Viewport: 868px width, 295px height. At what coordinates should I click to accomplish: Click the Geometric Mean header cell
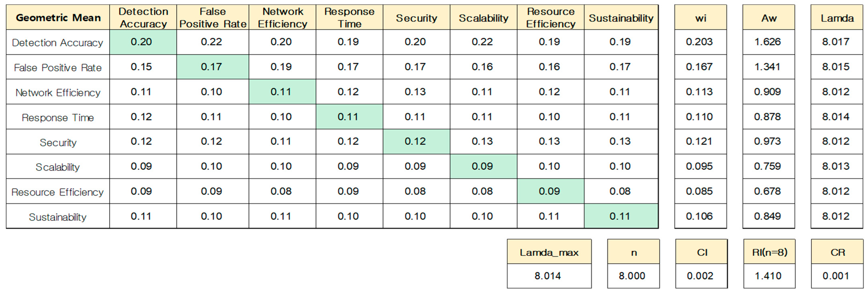coord(58,17)
